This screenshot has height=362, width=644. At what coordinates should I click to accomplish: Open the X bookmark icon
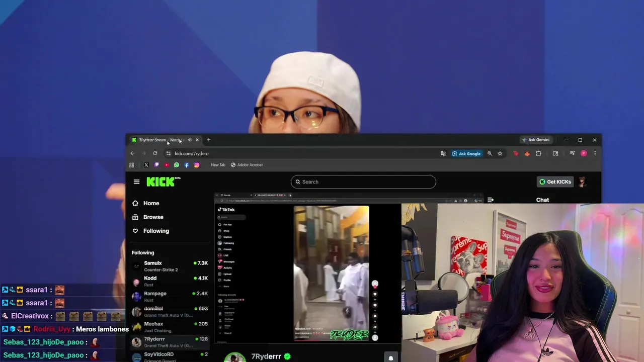pos(146,165)
